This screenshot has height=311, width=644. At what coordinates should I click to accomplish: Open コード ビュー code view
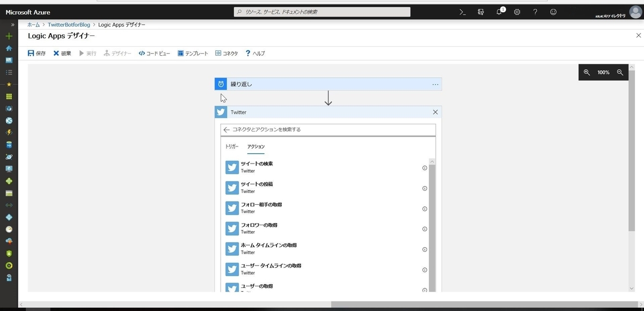coord(154,53)
